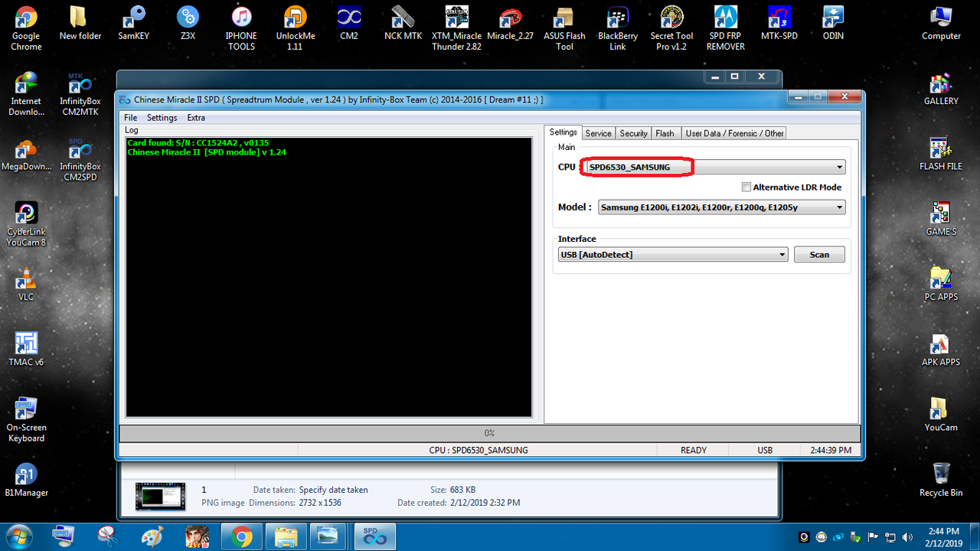Open the APK APPS desktop shortcut

coord(941,349)
